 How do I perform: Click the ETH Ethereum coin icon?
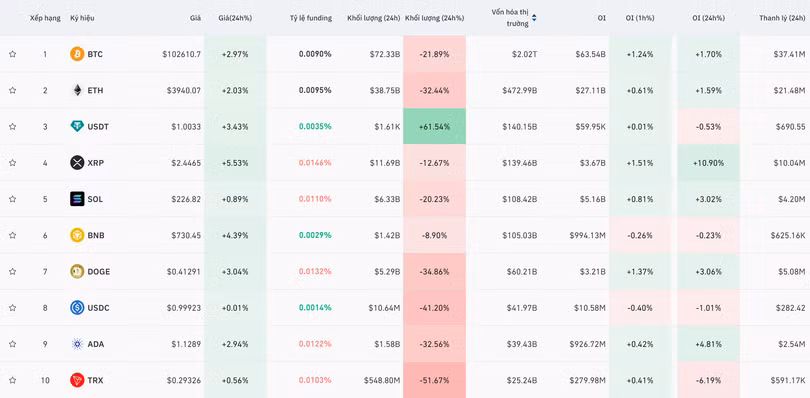77,90
